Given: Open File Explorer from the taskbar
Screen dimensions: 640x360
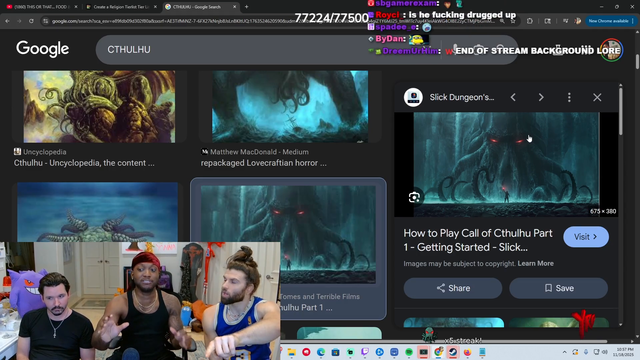Looking at the screenshot, I should coord(291,352).
